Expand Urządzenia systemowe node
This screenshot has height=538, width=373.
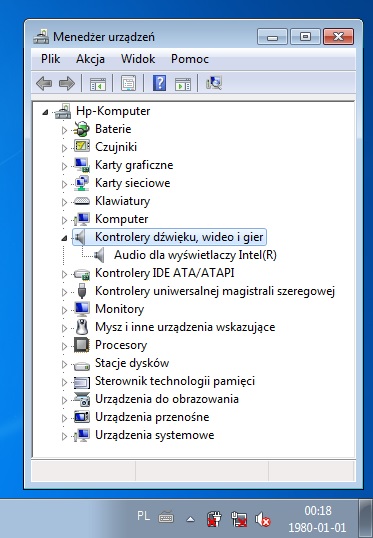pyautogui.click(x=64, y=436)
